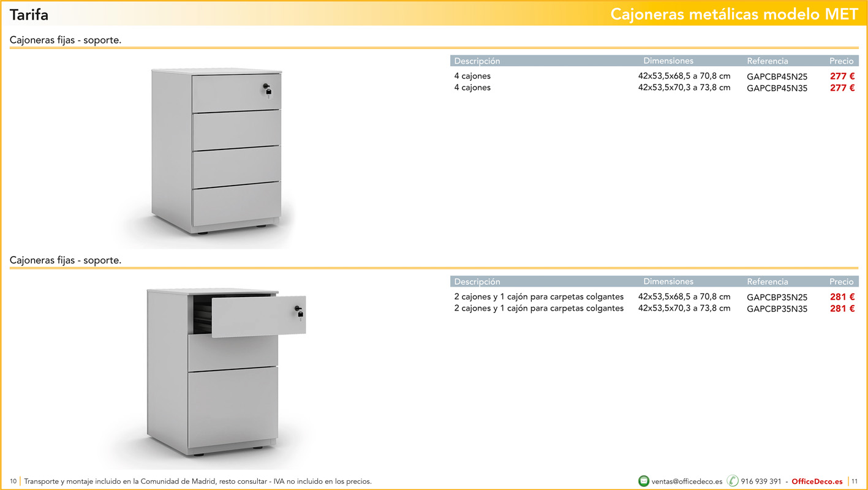Select reference GAPCBP35N25
Viewport: 868px width, 490px height.
(777, 297)
